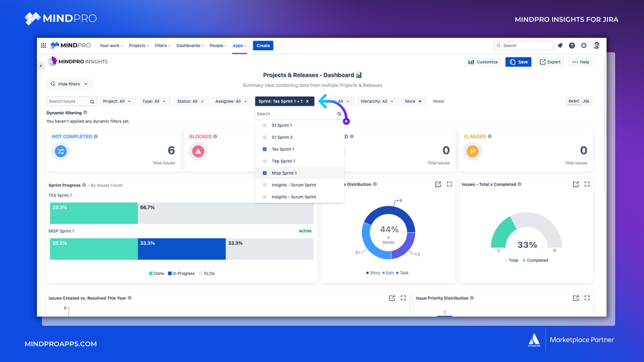Expand Issue Priority Distribution to fullscreen
This screenshot has height=362, width=644.
click(x=587, y=298)
